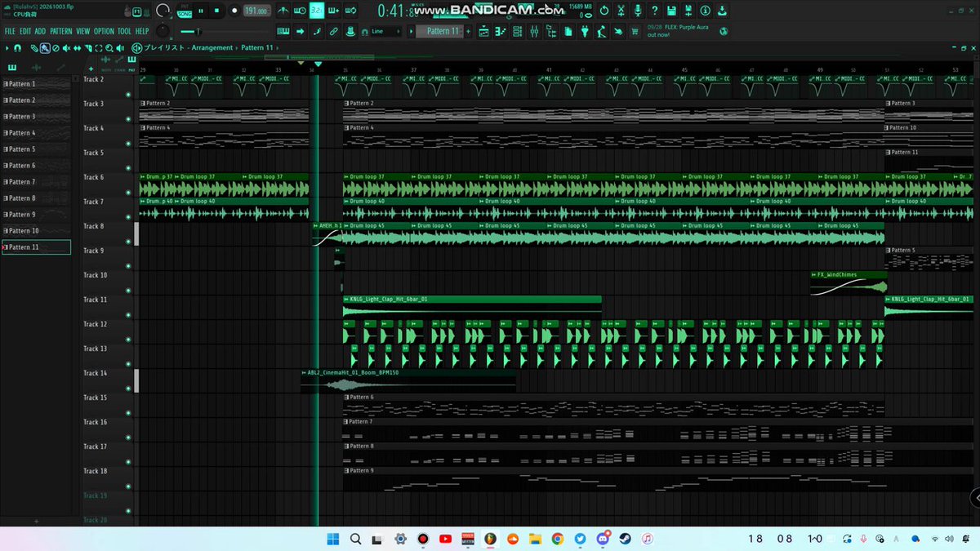The height and width of the screenshot is (551, 980).
Task: Open the project info icon
Action: pyautogui.click(x=704, y=11)
